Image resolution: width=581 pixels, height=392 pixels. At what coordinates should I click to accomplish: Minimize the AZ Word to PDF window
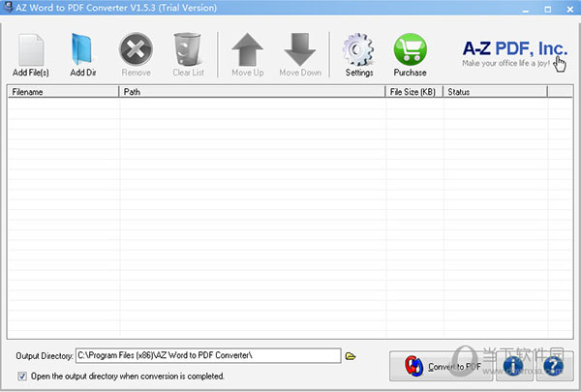(x=526, y=10)
